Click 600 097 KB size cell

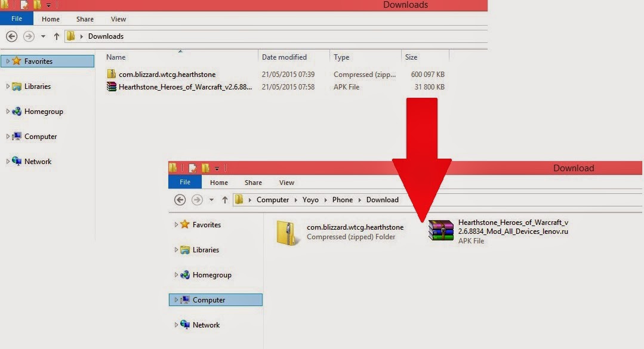pos(427,75)
